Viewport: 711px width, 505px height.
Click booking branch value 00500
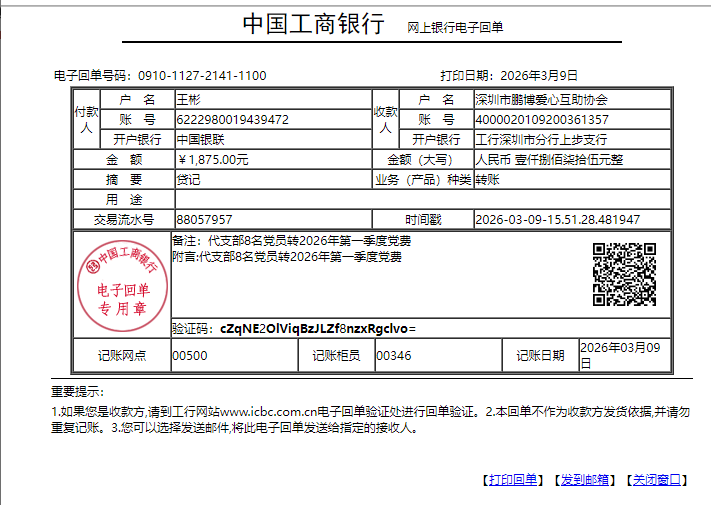point(190,356)
